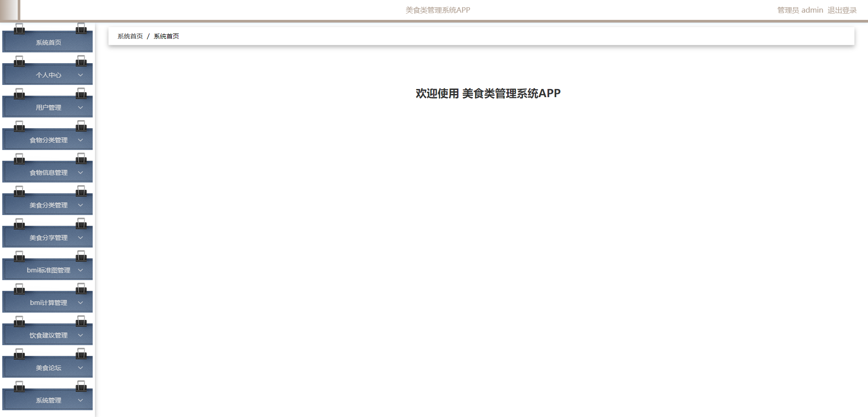868x417 pixels.
Task: Click the second 系统首页 breadcrumb item
Action: click(x=166, y=36)
